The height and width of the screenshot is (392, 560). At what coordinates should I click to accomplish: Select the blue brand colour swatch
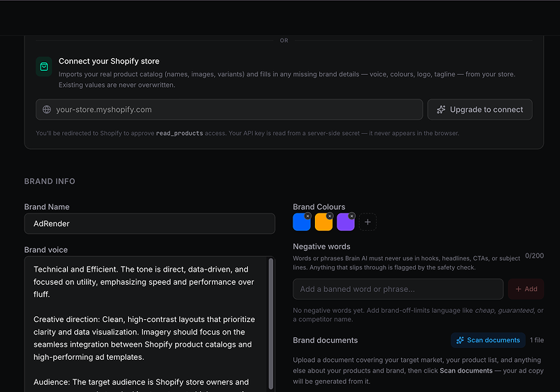point(302,222)
